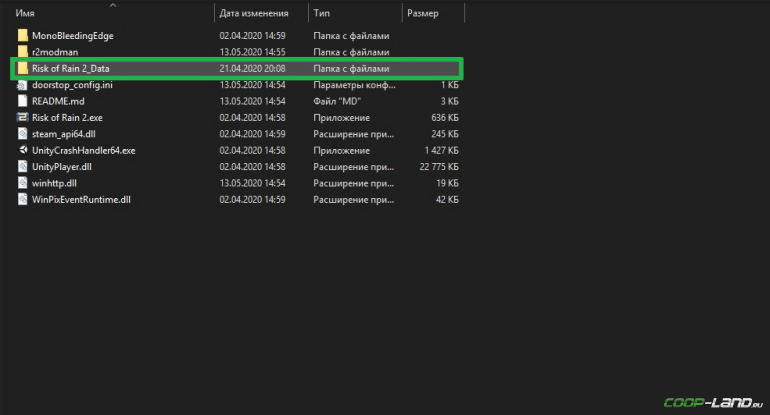The height and width of the screenshot is (415, 770).
Task: Click the Risk of Rain 2_Data folder icon
Action: (x=23, y=68)
